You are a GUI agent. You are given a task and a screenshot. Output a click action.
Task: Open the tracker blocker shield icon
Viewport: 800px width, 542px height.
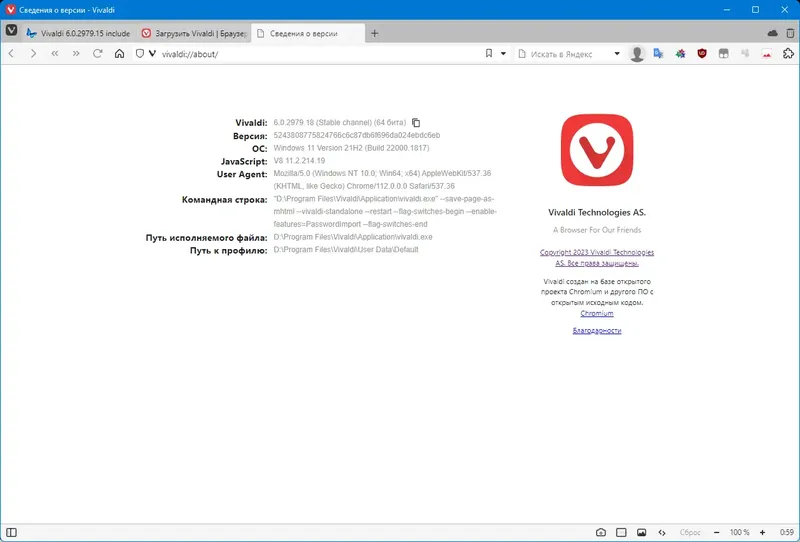(140, 54)
